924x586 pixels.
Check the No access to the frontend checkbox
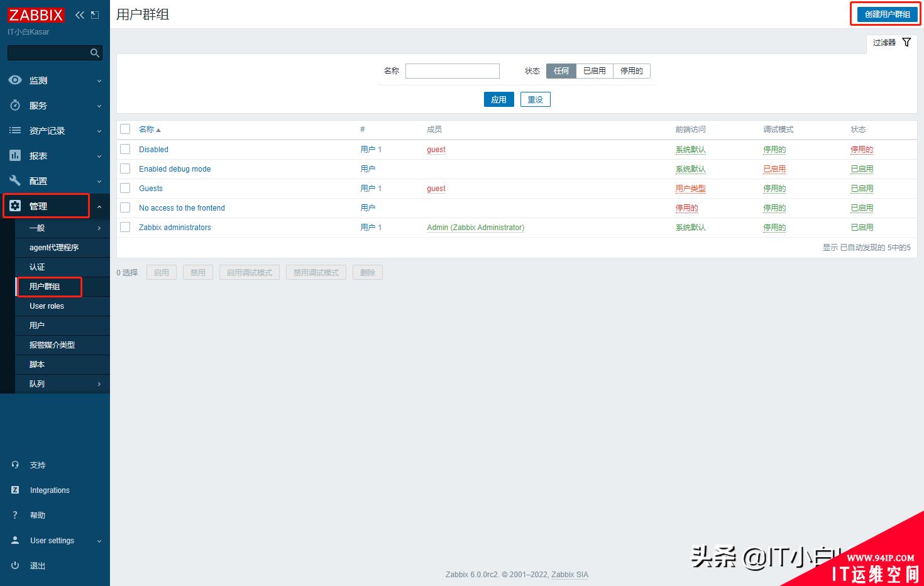pyautogui.click(x=125, y=207)
